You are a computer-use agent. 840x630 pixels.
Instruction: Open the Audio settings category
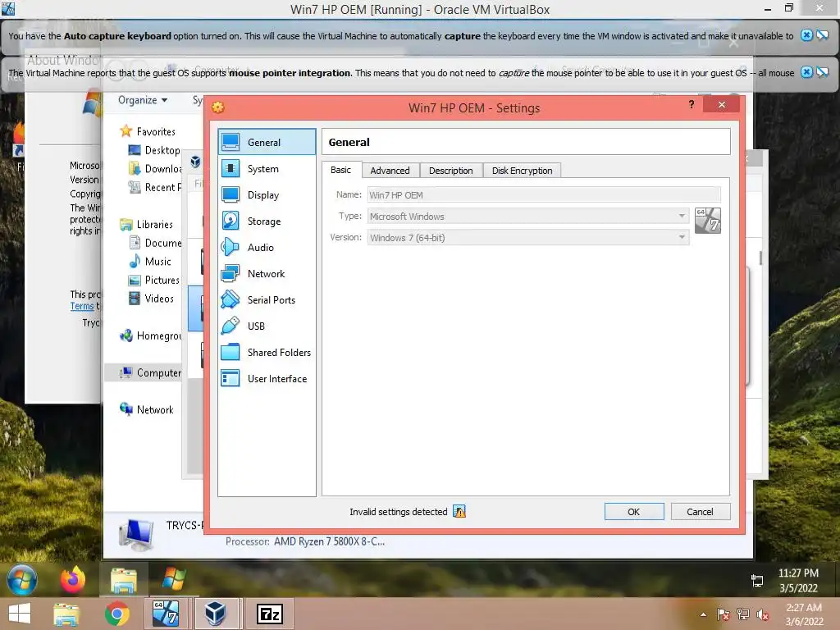coord(267,248)
